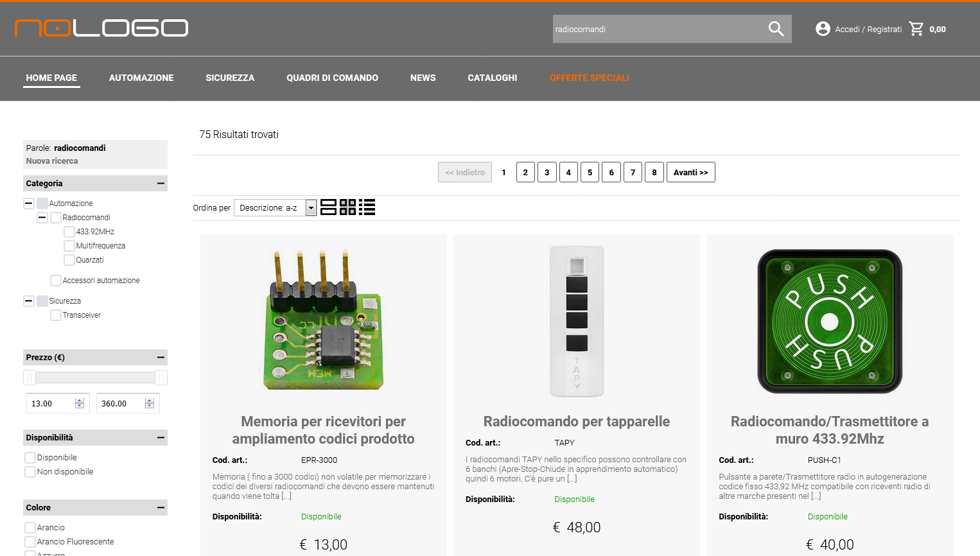Open Radiocomando per tapparelle product title
The height and width of the screenshot is (556, 980).
click(577, 421)
